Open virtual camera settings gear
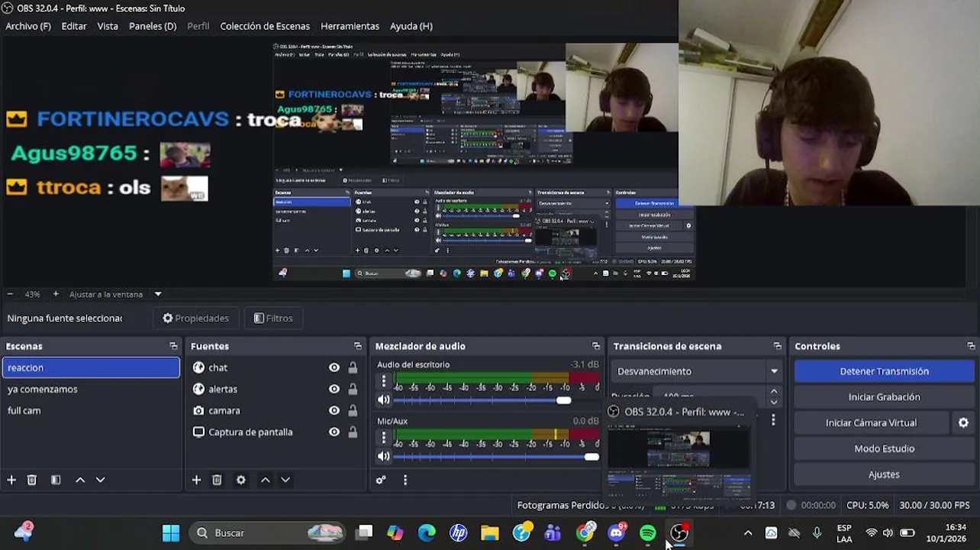Viewport: 980px width, 550px height. click(963, 422)
